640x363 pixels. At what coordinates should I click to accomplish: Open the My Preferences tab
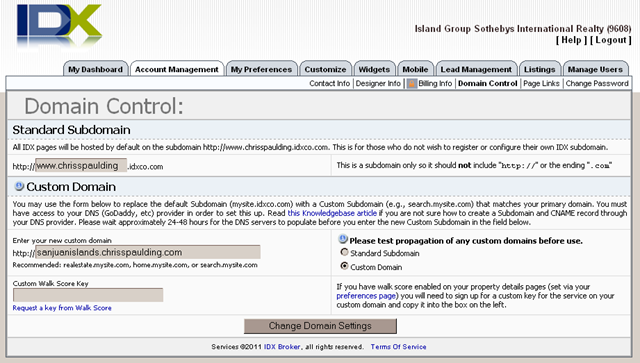pyautogui.click(x=261, y=69)
